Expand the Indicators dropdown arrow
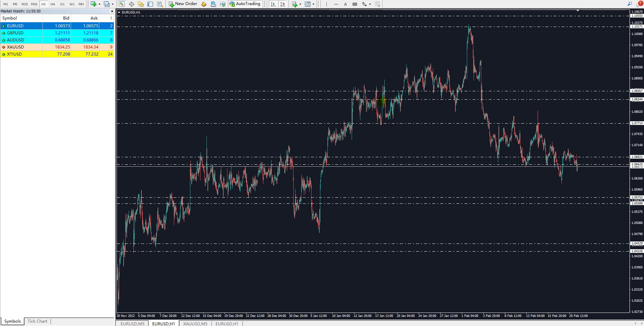Screen dimensions: 644x326 click(300, 4)
